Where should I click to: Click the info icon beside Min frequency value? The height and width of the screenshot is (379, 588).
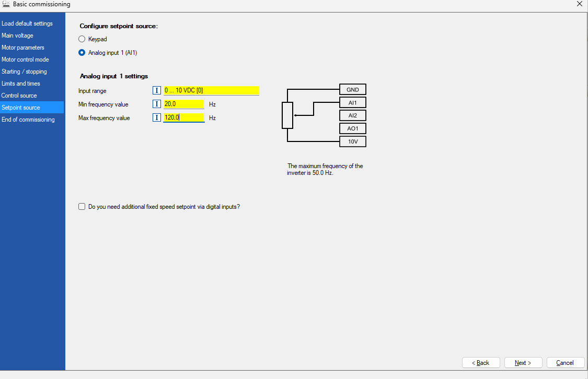click(157, 104)
